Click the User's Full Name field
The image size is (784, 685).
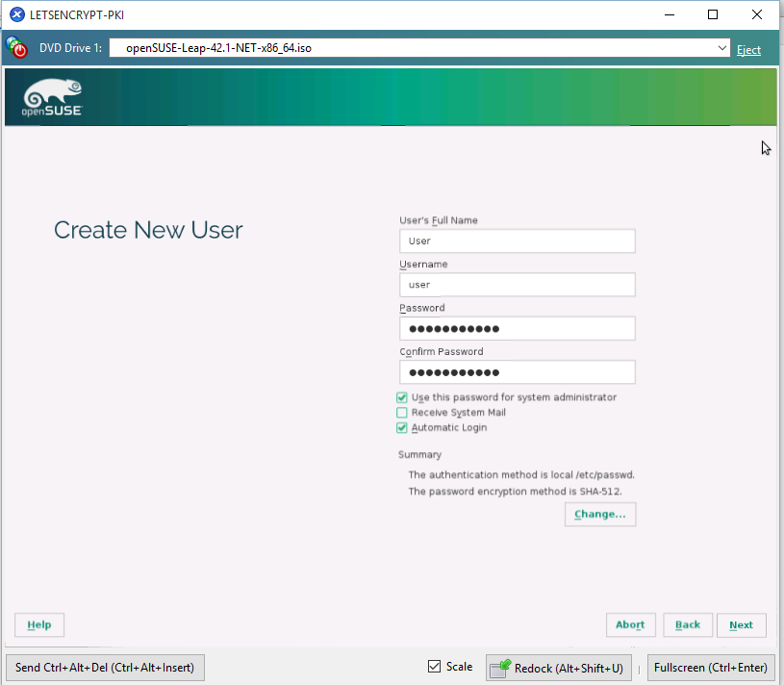[517, 241]
